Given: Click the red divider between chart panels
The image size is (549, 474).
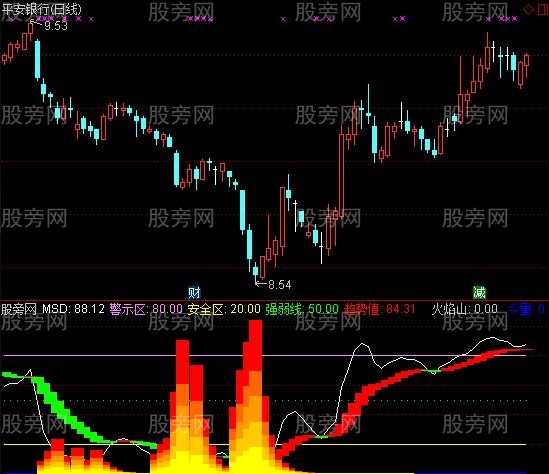Looking at the screenshot, I should click(x=274, y=300).
